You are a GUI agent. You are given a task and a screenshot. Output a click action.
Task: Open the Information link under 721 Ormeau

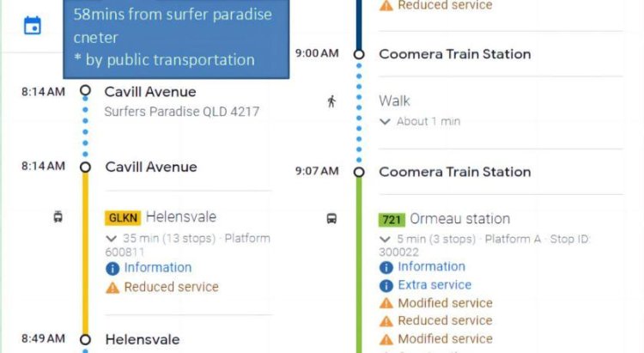point(431,267)
